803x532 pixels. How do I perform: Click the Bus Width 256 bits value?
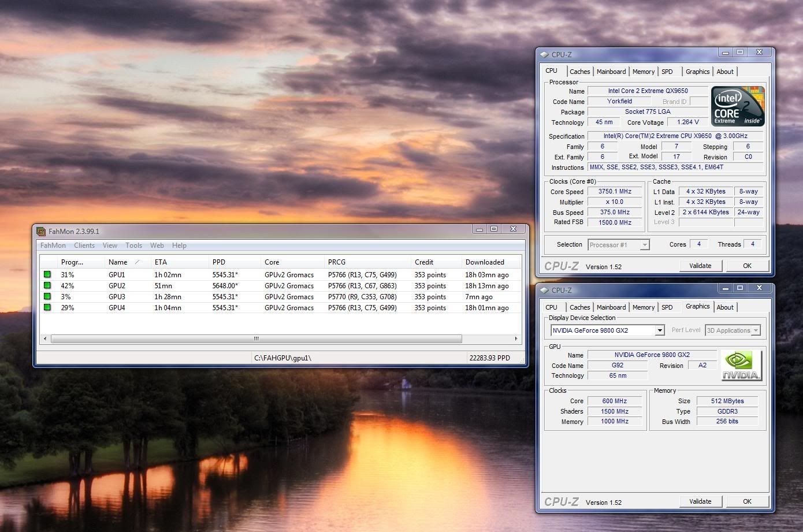click(x=727, y=422)
